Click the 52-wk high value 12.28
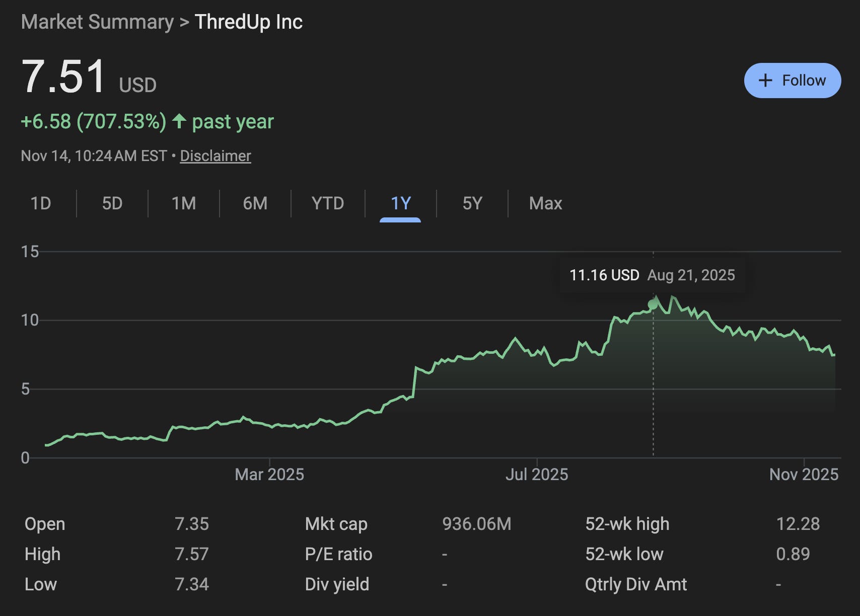The image size is (860, 616). tap(798, 524)
